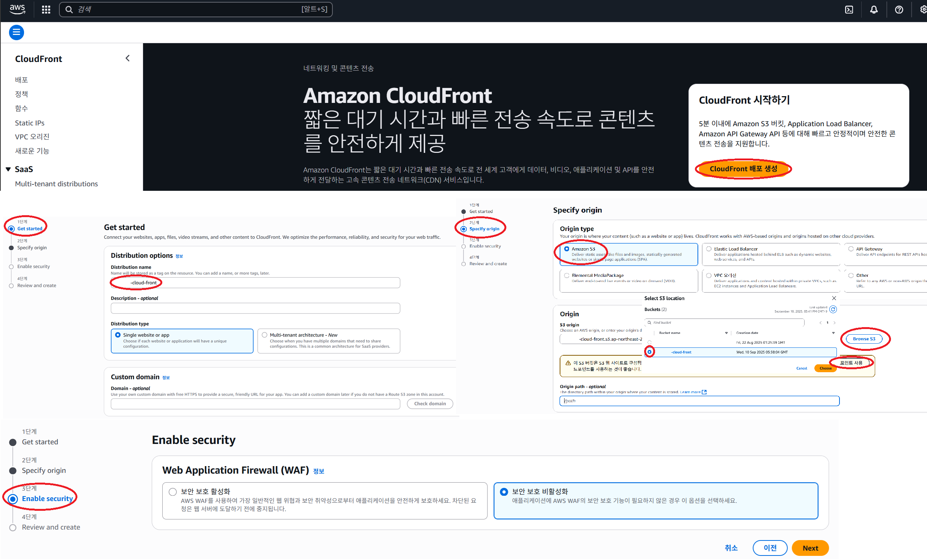The width and height of the screenshot is (927, 560).
Task: Click the help question mark icon
Action: [899, 9]
